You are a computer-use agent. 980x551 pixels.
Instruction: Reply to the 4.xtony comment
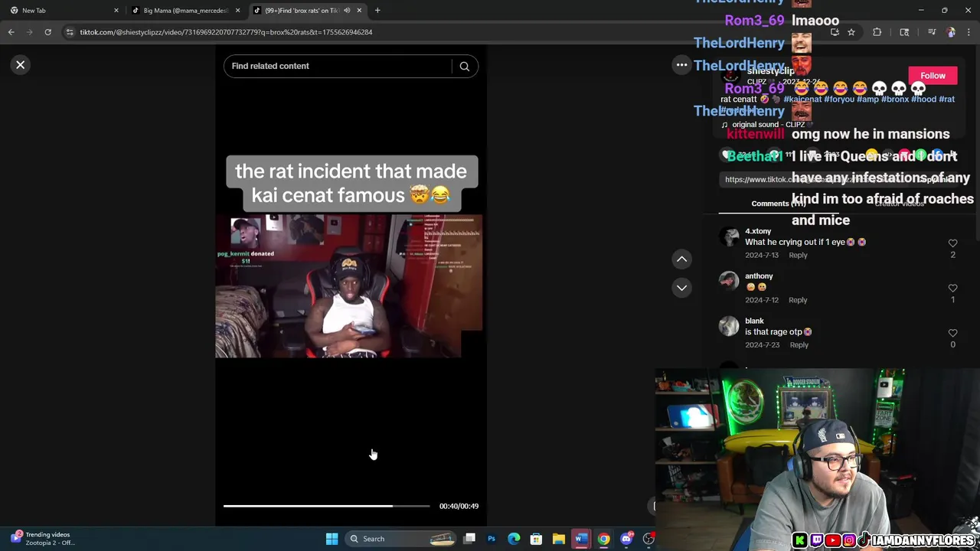tap(798, 256)
